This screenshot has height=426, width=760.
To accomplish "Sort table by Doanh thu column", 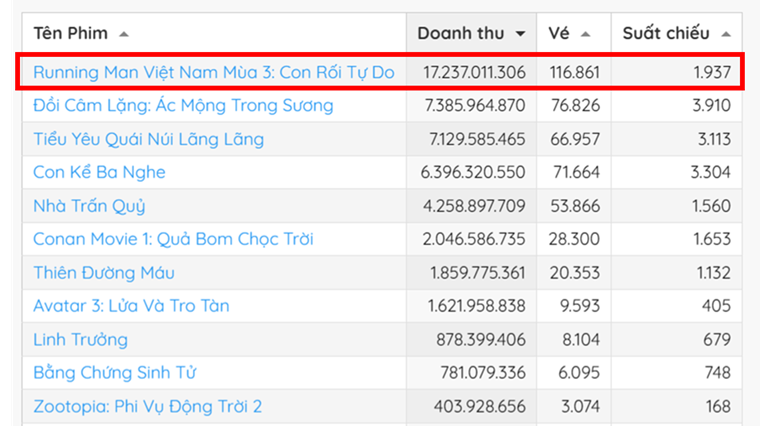I will coord(461,33).
